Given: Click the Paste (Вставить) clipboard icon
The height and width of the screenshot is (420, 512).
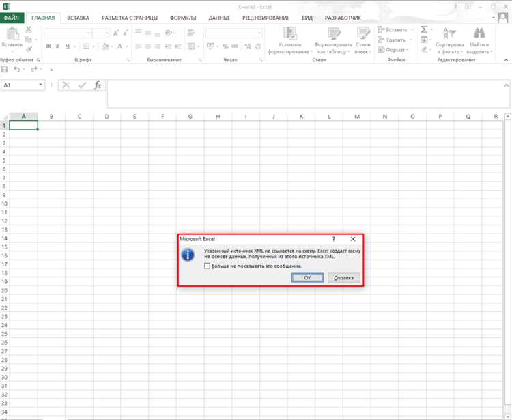Looking at the screenshot, I should tap(12, 33).
